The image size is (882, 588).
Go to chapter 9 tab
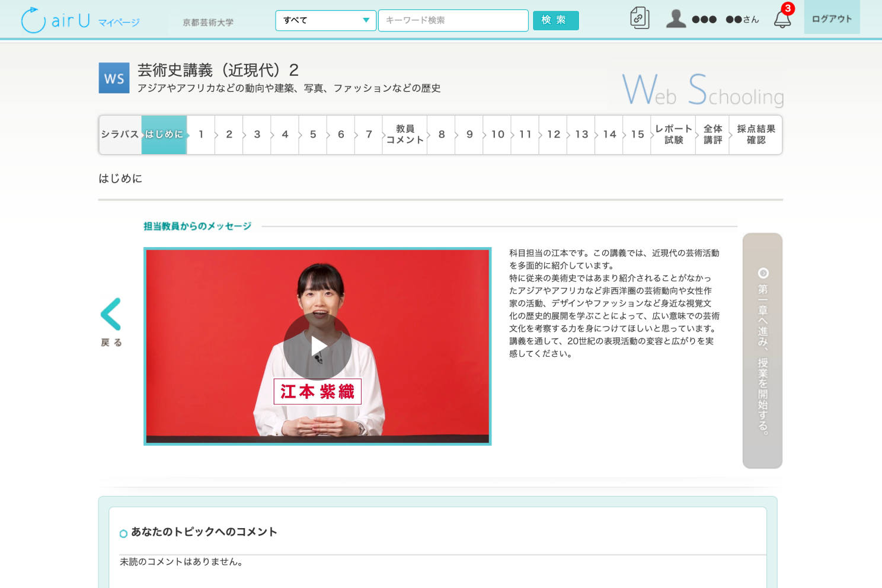469,135
